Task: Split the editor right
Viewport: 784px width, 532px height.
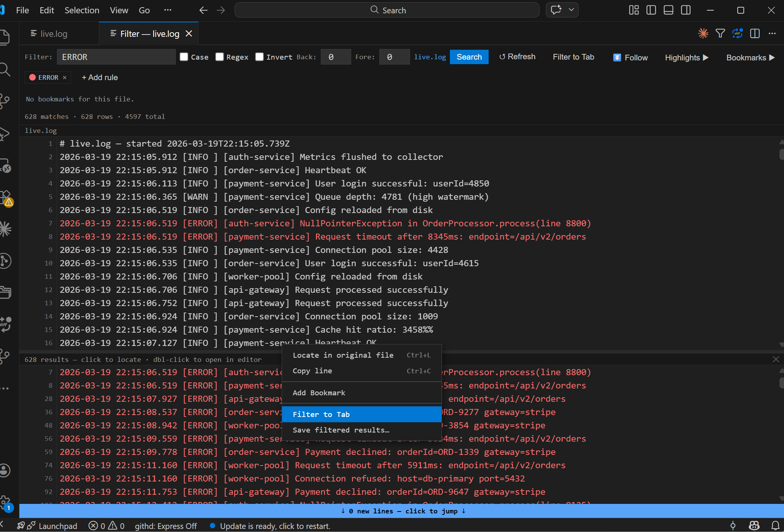Action: click(755, 33)
